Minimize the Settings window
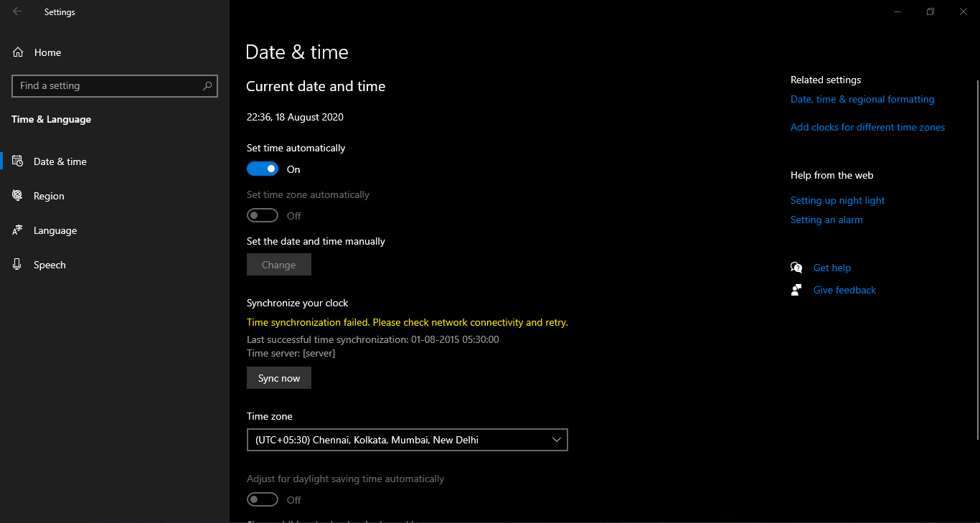 coord(897,11)
